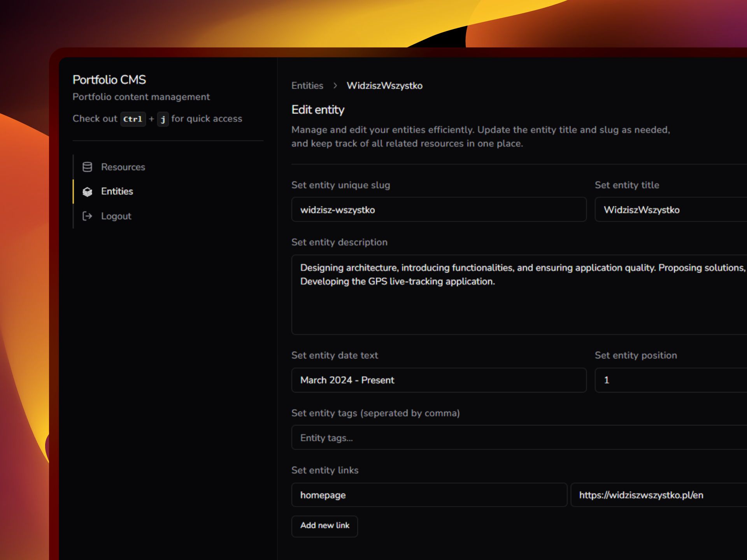The width and height of the screenshot is (747, 560).
Task: Click Portfolio content management subtitle
Action: (141, 97)
